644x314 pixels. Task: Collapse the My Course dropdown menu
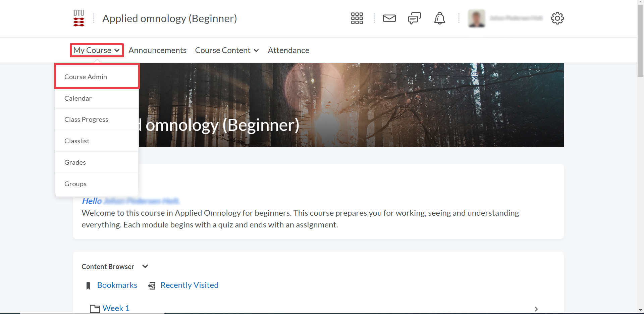(97, 50)
